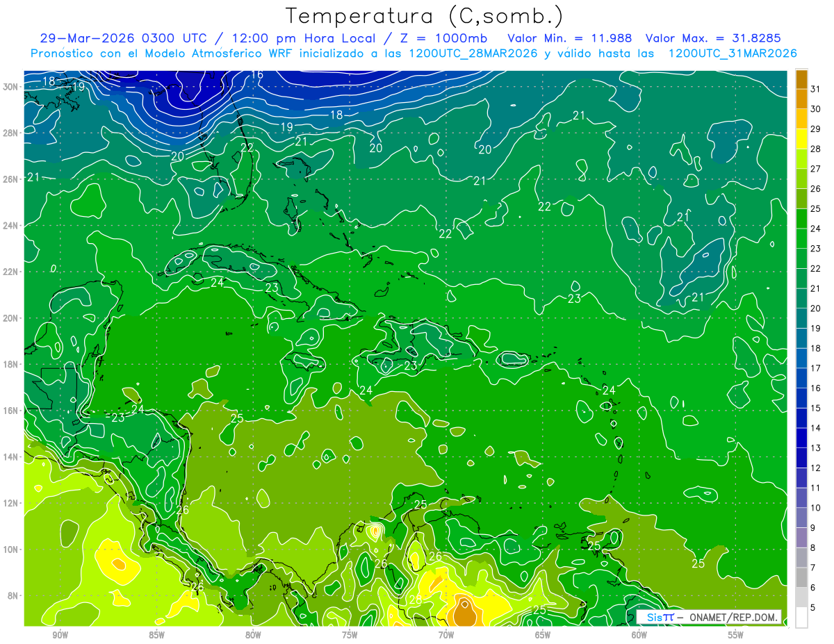Viewport: 834px width, 644px height.
Task: Click the 18N latitude axis label
Action: [x=11, y=364]
